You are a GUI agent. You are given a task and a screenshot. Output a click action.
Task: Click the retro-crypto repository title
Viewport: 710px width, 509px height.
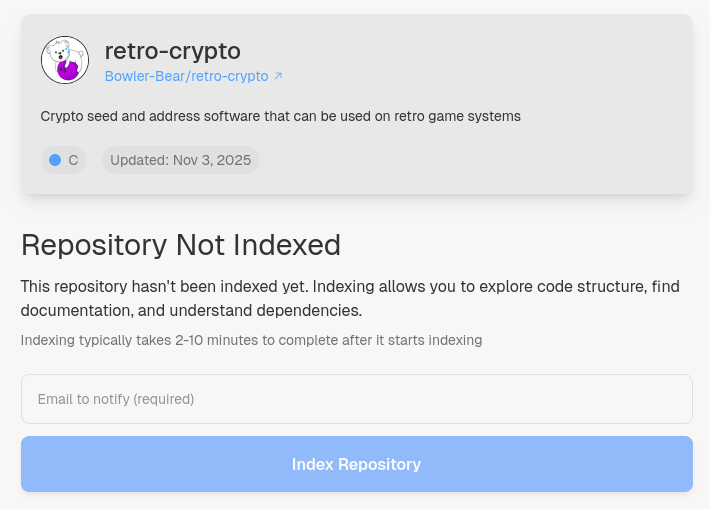172,51
